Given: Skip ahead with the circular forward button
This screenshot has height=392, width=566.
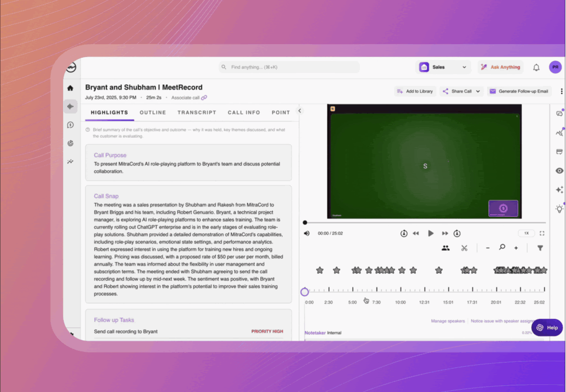Looking at the screenshot, I should (x=457, y=233).
